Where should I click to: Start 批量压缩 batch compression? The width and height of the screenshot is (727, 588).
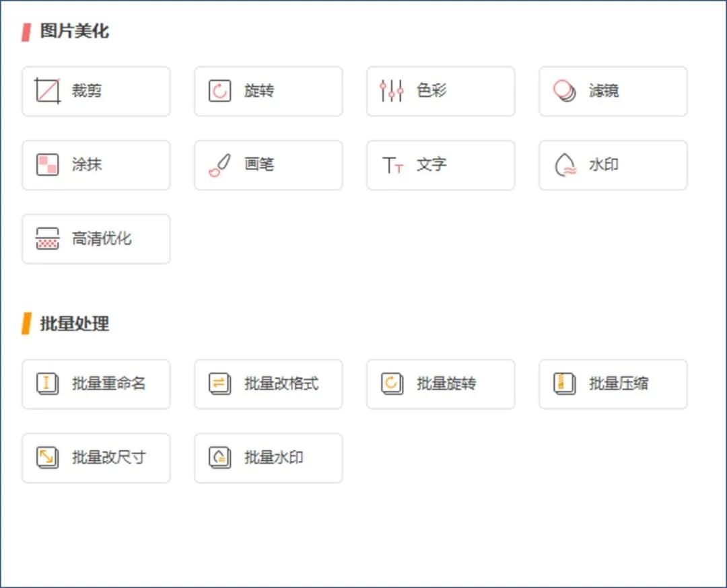[x=613, y=384]
